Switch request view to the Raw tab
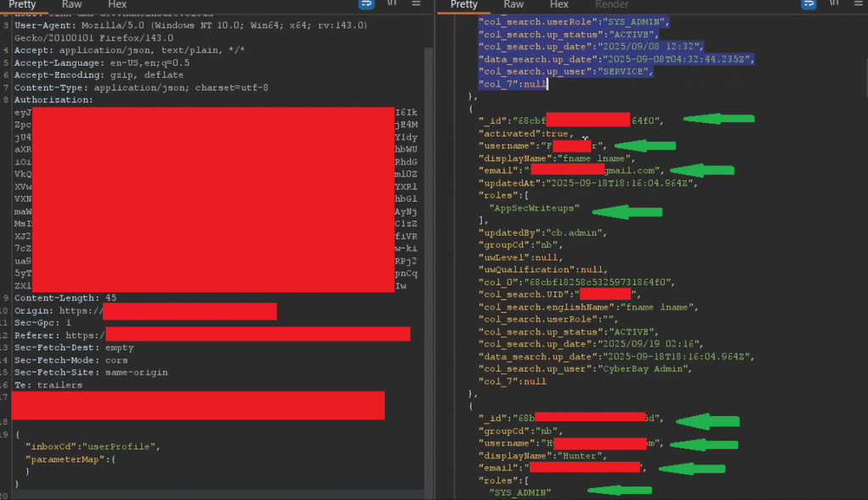The height and width of the screenshot is (500, 868). tap(72, 4)
